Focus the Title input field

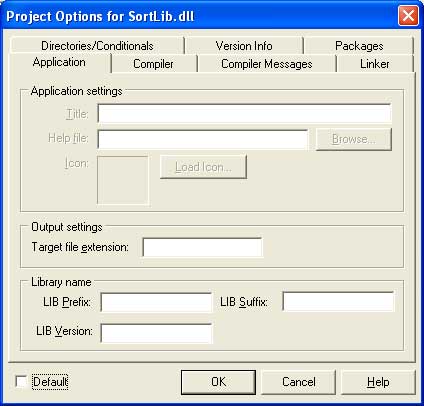coord(244,114)
